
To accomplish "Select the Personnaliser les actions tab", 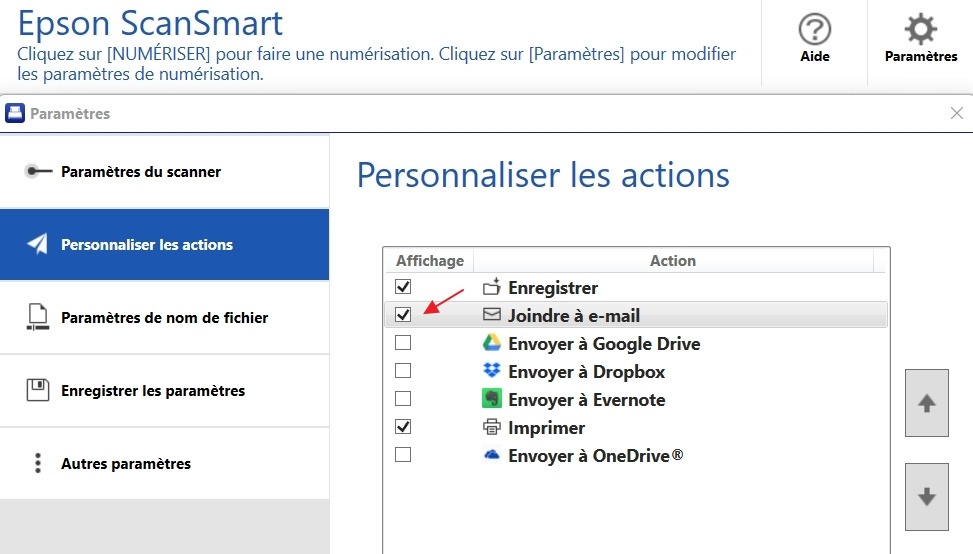I will [164, 244].
